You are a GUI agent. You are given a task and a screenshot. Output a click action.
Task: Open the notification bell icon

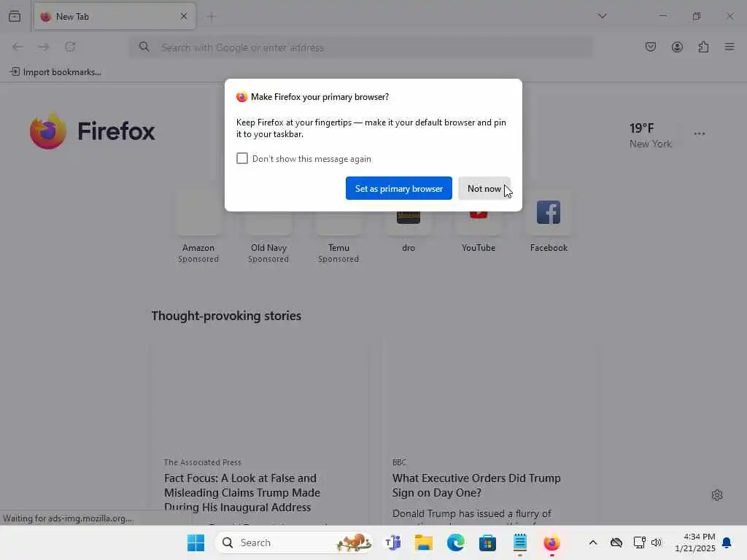click(x=727, y=542)
